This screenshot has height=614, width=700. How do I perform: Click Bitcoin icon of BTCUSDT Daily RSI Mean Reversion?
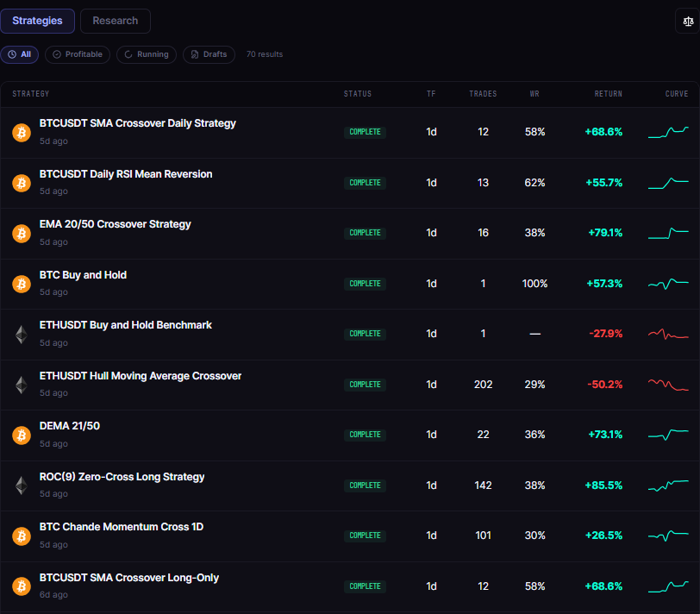[x=22, y=183]
